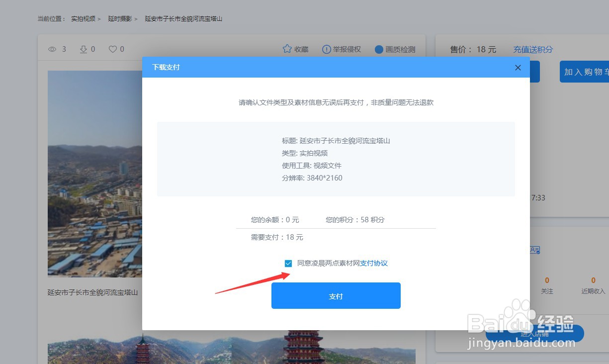Click the 加入购物车 button
Screen dimensions: 609x364
click(x=585, y=72)
